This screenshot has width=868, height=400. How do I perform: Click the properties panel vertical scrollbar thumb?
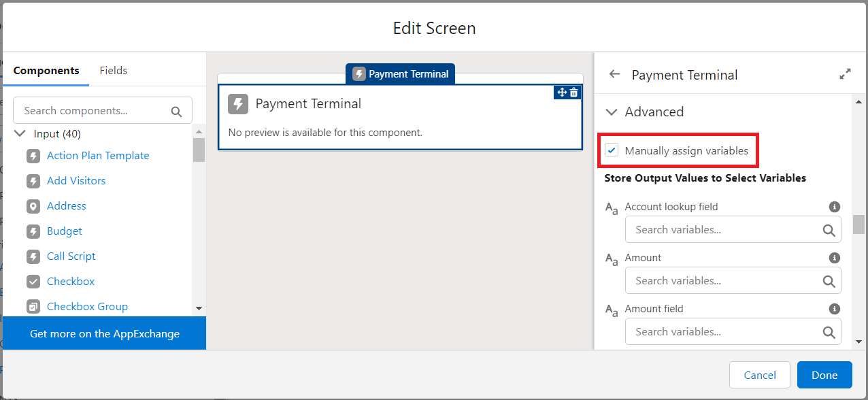[859, 224]
